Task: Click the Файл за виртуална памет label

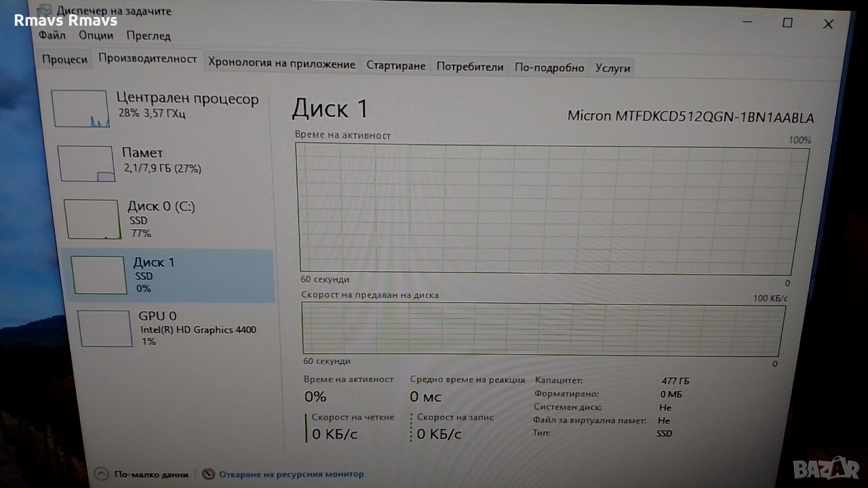Action: click(x=590, y=420)
